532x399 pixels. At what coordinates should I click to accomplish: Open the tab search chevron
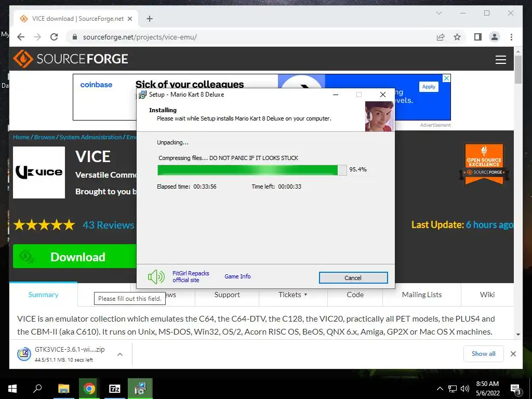[438, 13]
